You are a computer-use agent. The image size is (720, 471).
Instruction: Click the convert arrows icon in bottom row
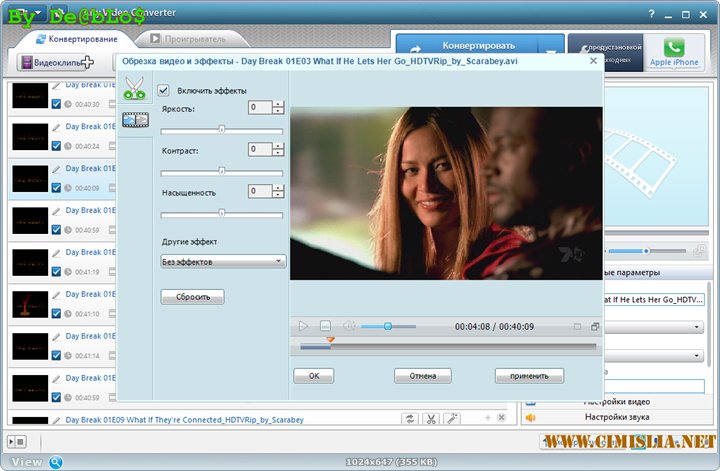click(x=409, y=419)
